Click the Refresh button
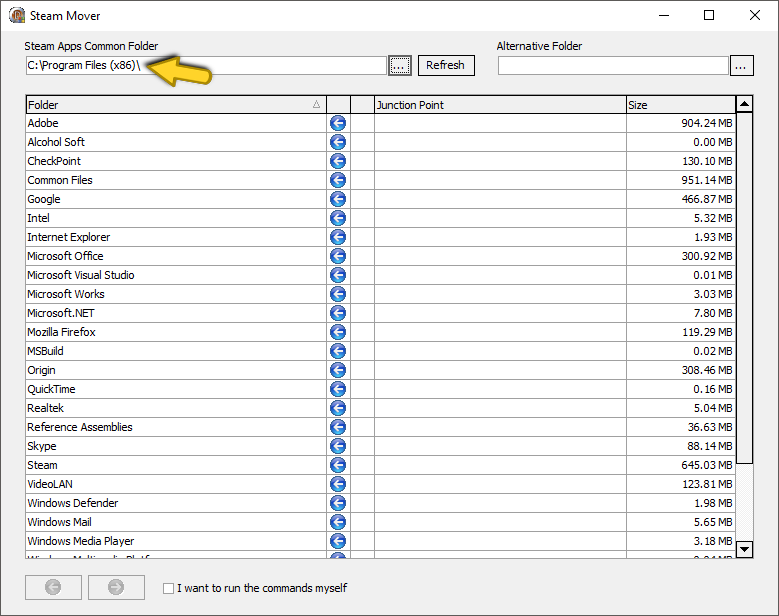 (x=446, y=65)
